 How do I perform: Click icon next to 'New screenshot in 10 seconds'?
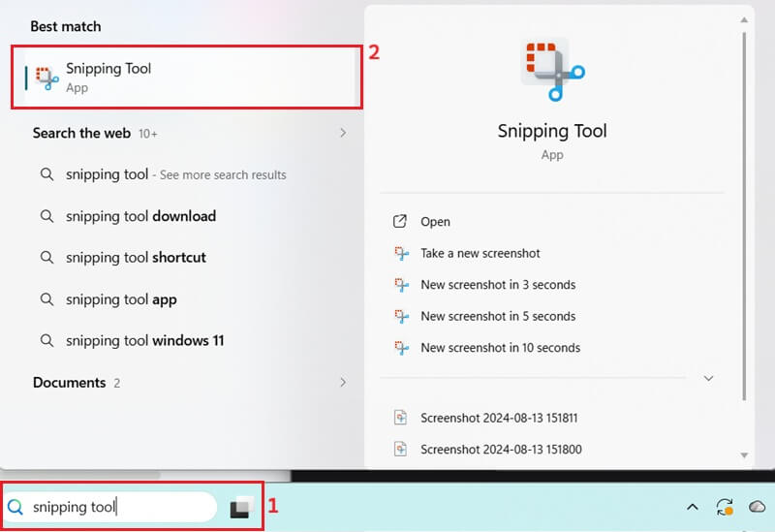click(401, 348)
